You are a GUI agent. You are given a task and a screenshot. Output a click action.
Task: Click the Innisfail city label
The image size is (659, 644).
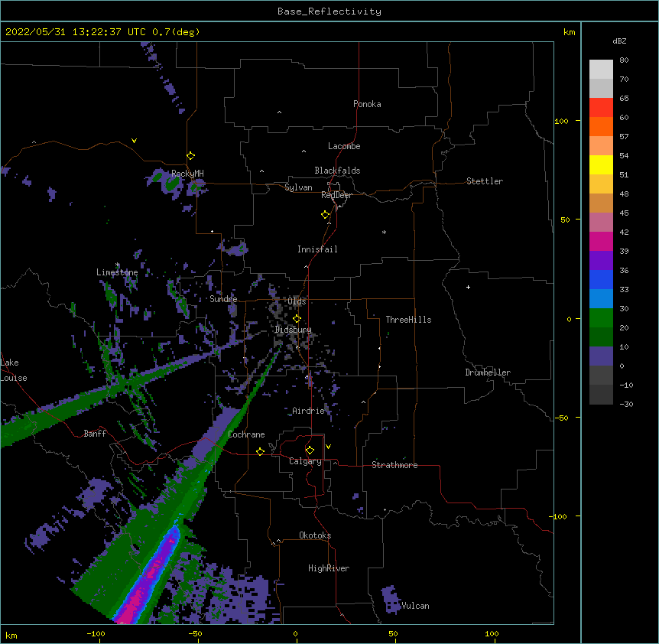click(x=317, y=249)
